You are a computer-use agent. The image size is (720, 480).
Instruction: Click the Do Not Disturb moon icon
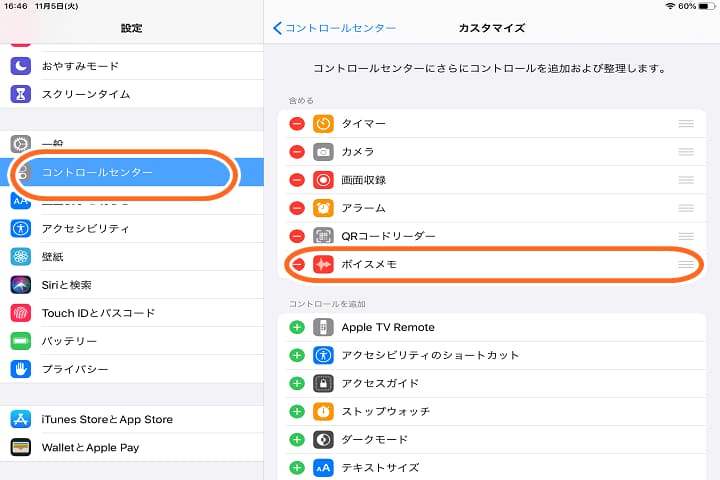[x=21, y=66]
